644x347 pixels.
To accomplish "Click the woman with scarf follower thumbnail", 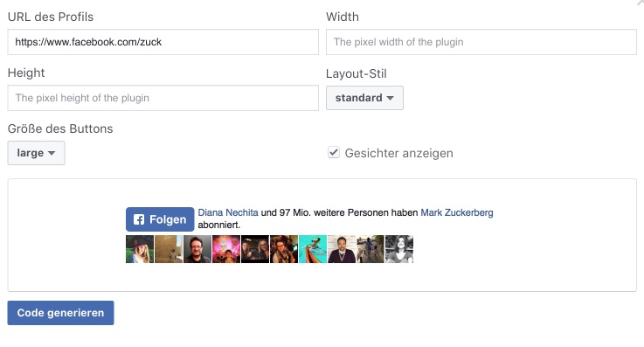I will click(x=284, y=249).
